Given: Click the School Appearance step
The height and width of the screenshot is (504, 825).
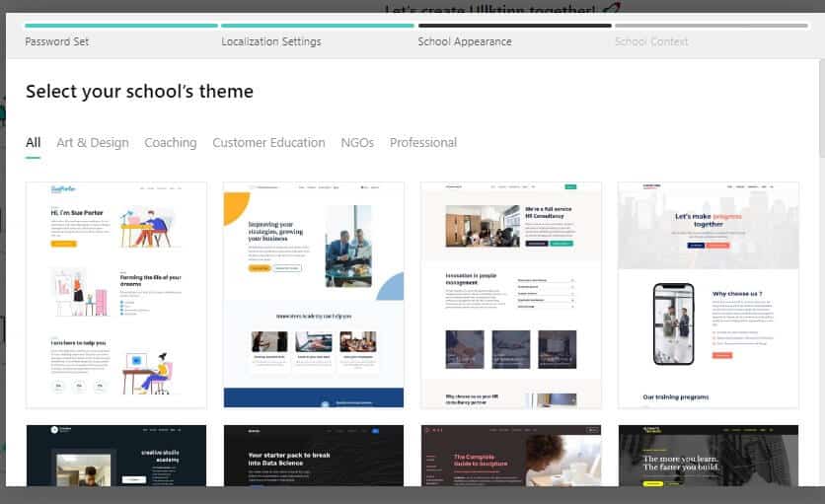Looking at the screenshot, I should (465, 41).
